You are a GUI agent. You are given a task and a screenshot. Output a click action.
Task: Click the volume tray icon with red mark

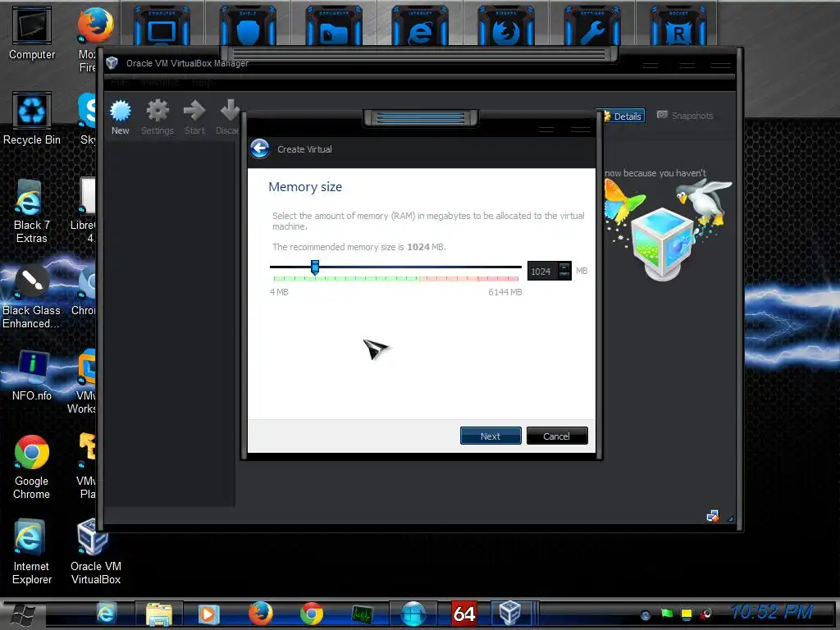click(x=706, y=614)
